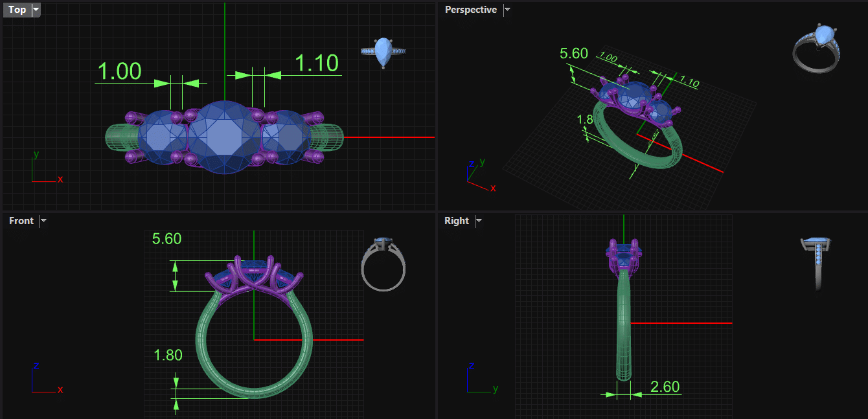Open the Top viewport dropdown arrow
The height and width of the screenshot is (419, 868).
pyautogui.click(x=36, y=10)
